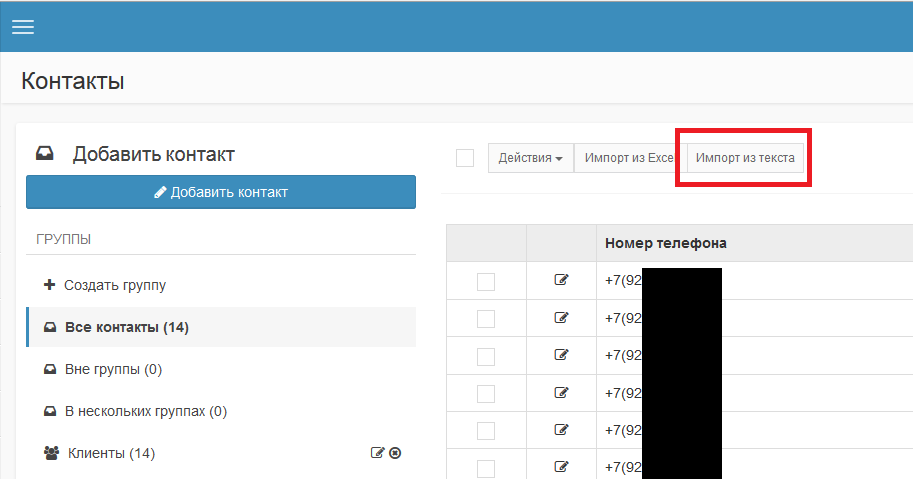Image resolution: width=913 pixels, height=479 pixels.
Task: Toggle the select-all contacts checkbox
Action: click(x=464, y=158)
